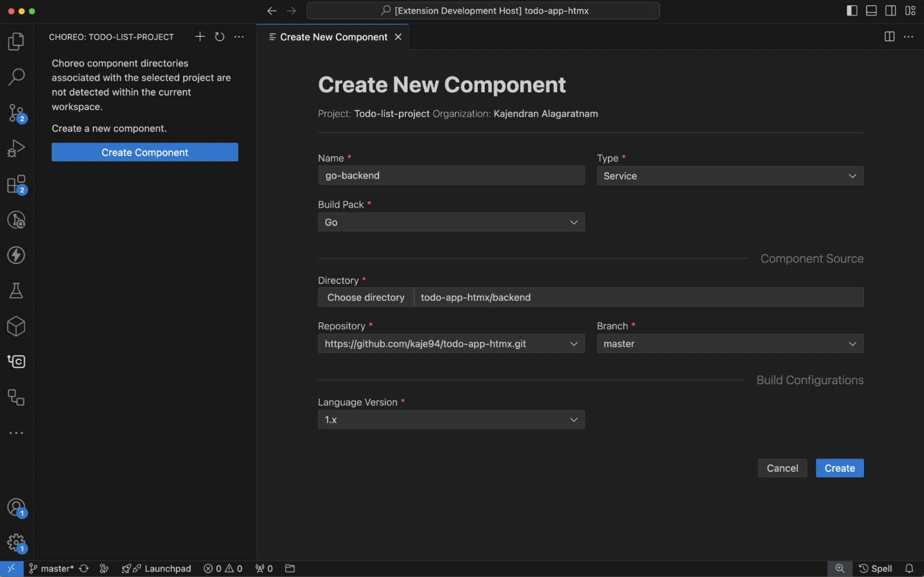Click the project name Todo-list-project
Screen dimensions: 924x577
tap(392, 113)
